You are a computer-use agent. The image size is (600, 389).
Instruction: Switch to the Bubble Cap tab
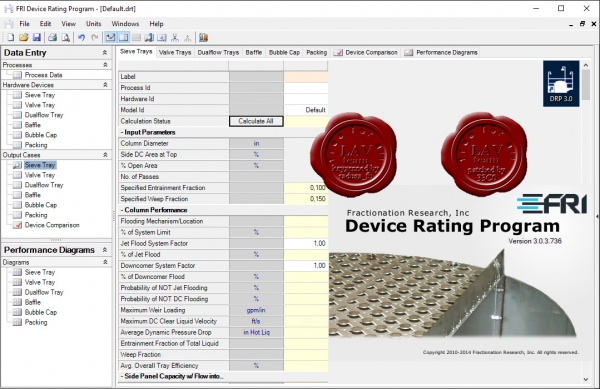click(284, 52)
